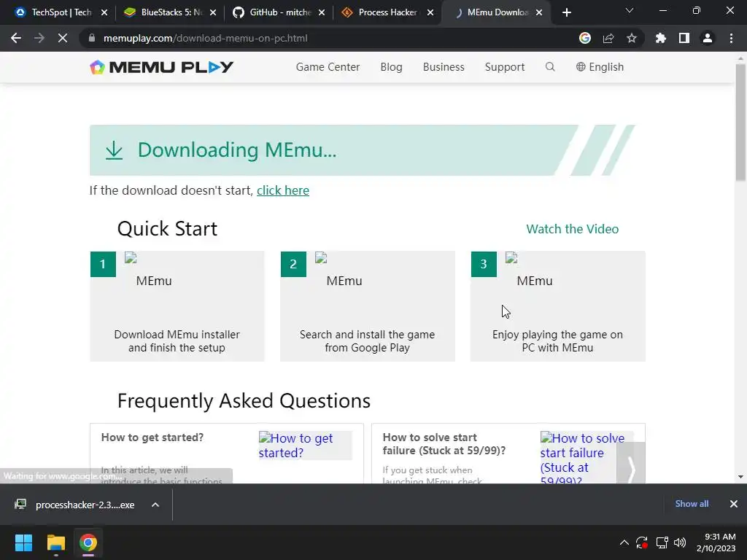The height and width of the screenshot is (560, 747).
Task: Open a new tab with plus button
Action: (566, 12)
